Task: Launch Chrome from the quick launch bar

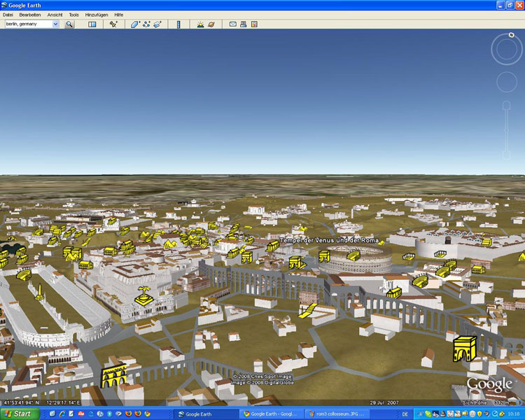Action: click(147, 414)
